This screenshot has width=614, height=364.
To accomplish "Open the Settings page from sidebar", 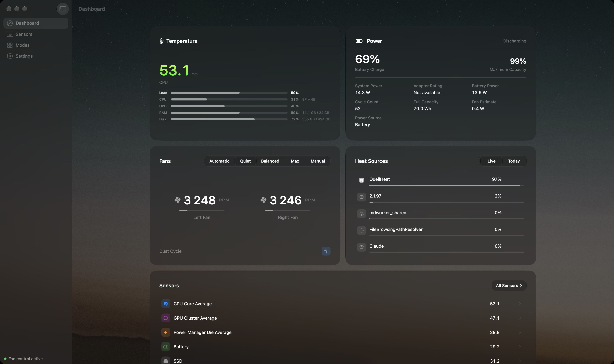I will click(36, 56).
